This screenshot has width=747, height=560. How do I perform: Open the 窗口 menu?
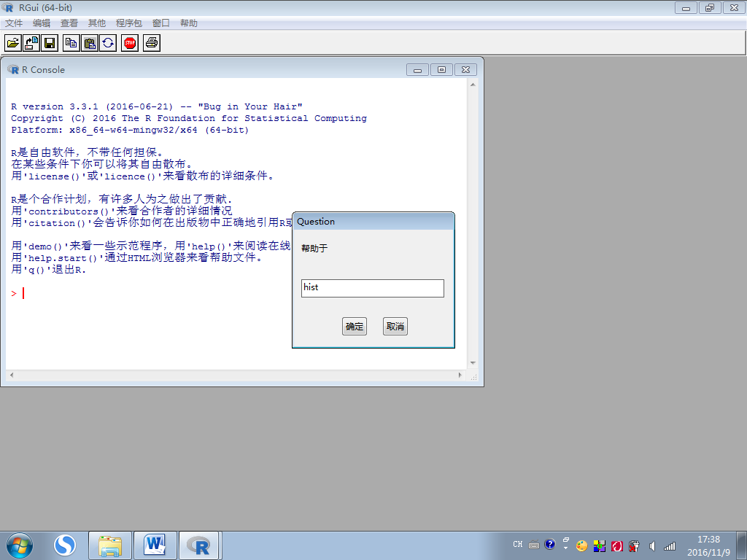pos(161,23)
